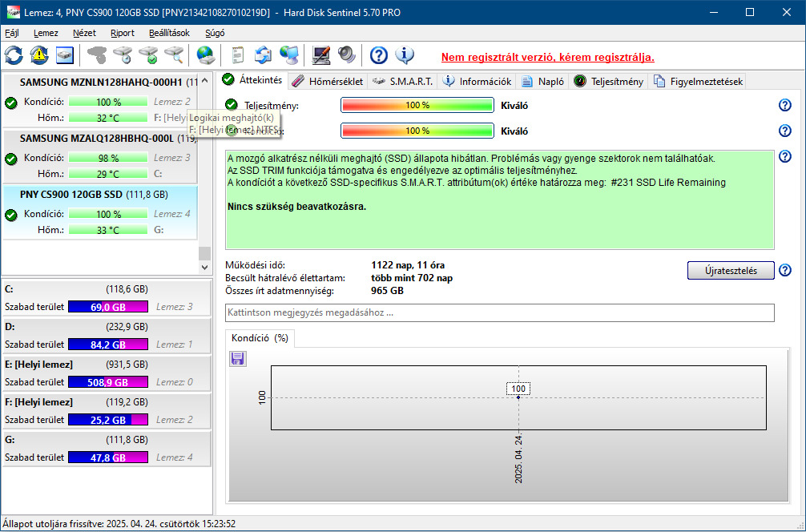
Task: Click the 965 GB written data value
Action: pos(387,291)
